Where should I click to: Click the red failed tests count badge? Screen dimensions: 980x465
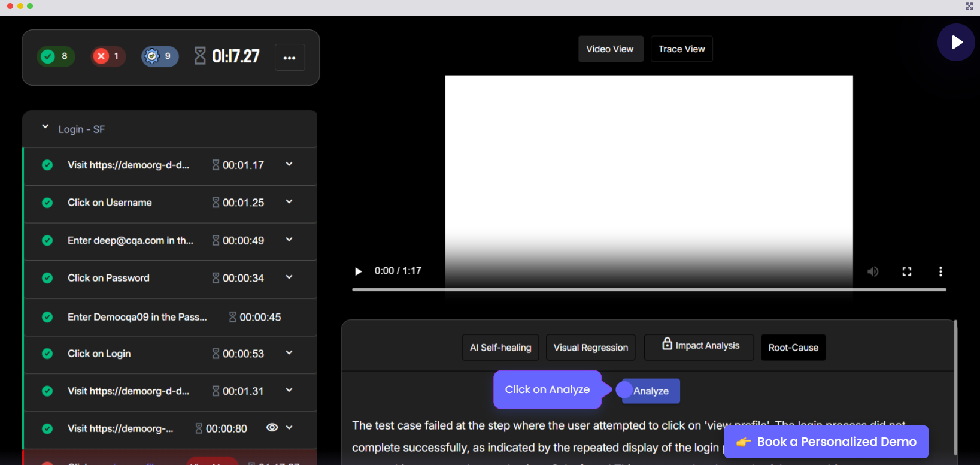tap(108, 56)
